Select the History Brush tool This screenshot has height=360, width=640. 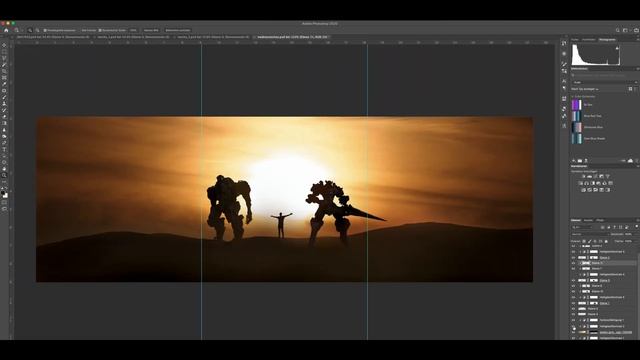[4, 110]
